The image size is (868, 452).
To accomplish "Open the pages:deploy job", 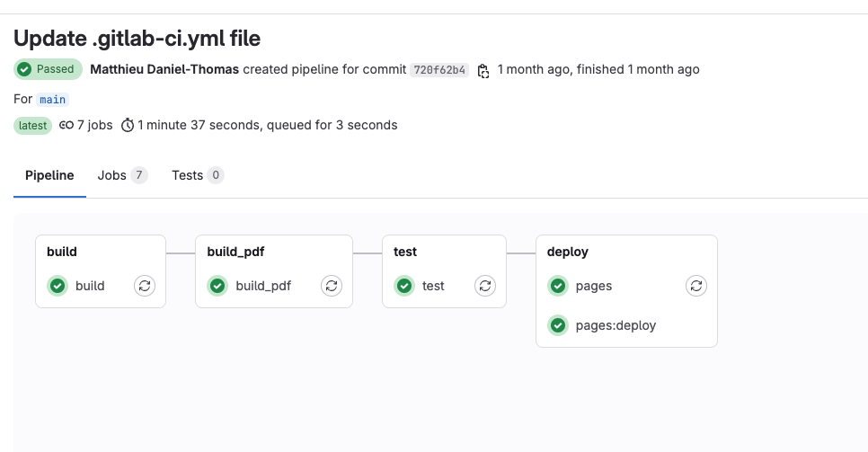I will tap(616, 325).
